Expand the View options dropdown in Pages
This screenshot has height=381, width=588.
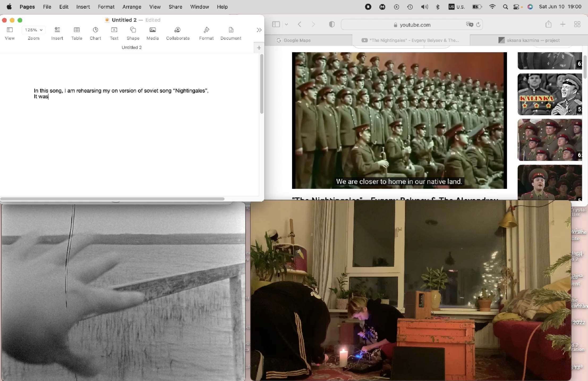point(10,30)
